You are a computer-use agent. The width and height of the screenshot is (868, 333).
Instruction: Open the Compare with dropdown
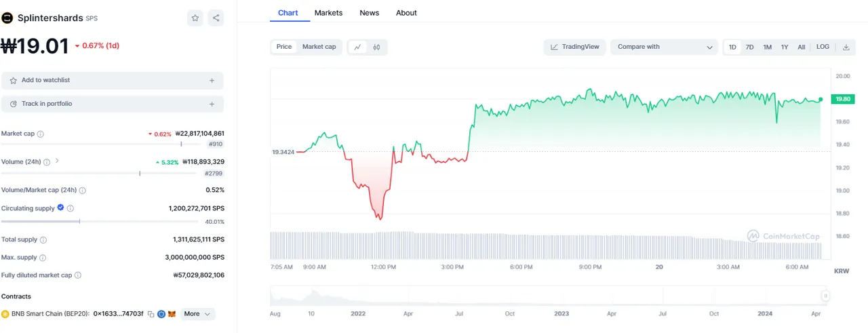(664, 47)
